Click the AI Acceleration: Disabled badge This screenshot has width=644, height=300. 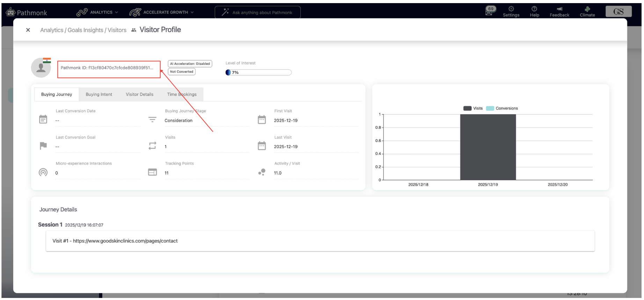(x=190, y=63)
